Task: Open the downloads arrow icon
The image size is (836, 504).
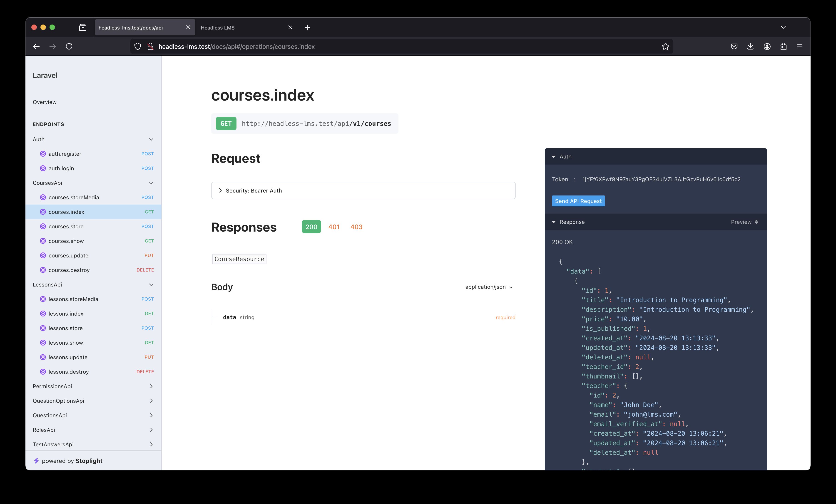Action: (751, 47)
